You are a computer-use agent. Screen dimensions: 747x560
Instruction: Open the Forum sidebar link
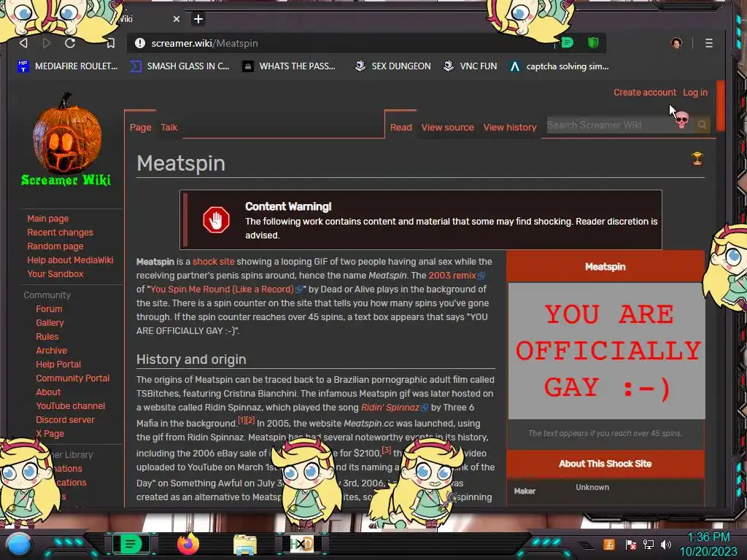(49, 309)
